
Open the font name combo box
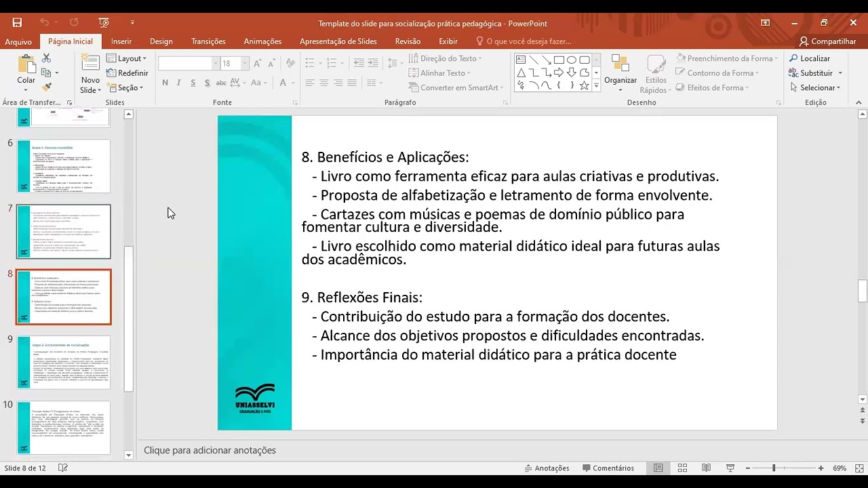point(189,63)
